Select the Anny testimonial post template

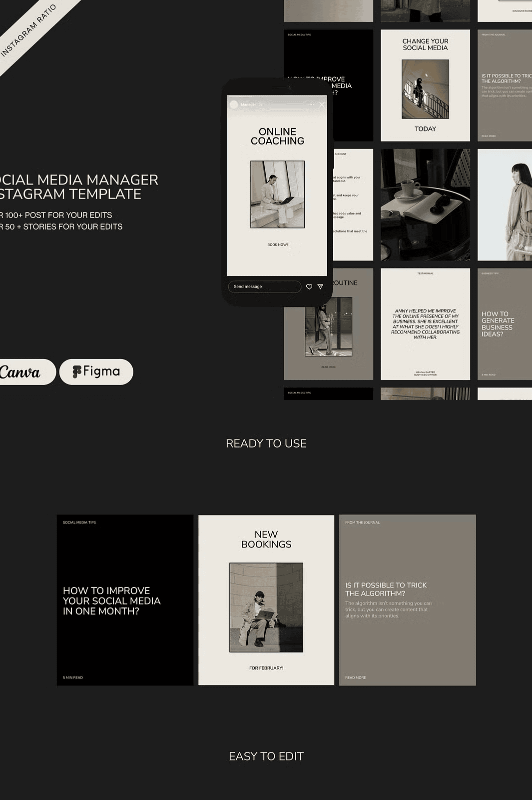pyautogui.click(x=425, y=324)
